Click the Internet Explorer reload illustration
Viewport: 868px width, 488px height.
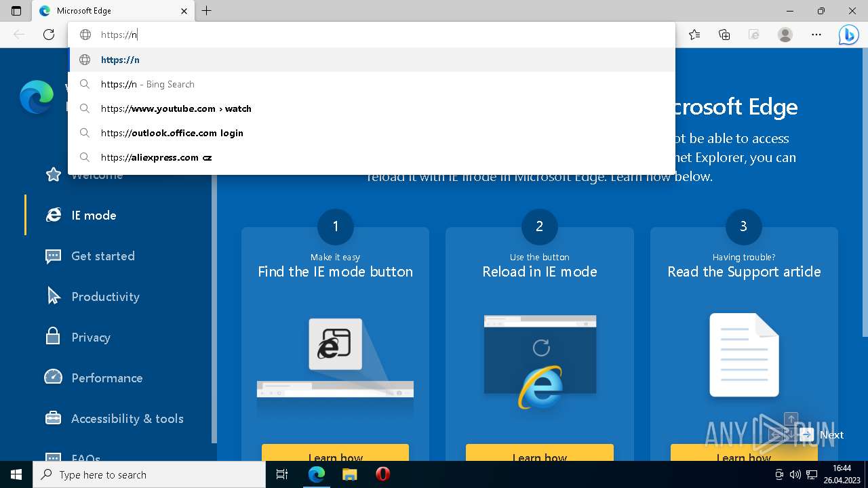coord(540,361)
